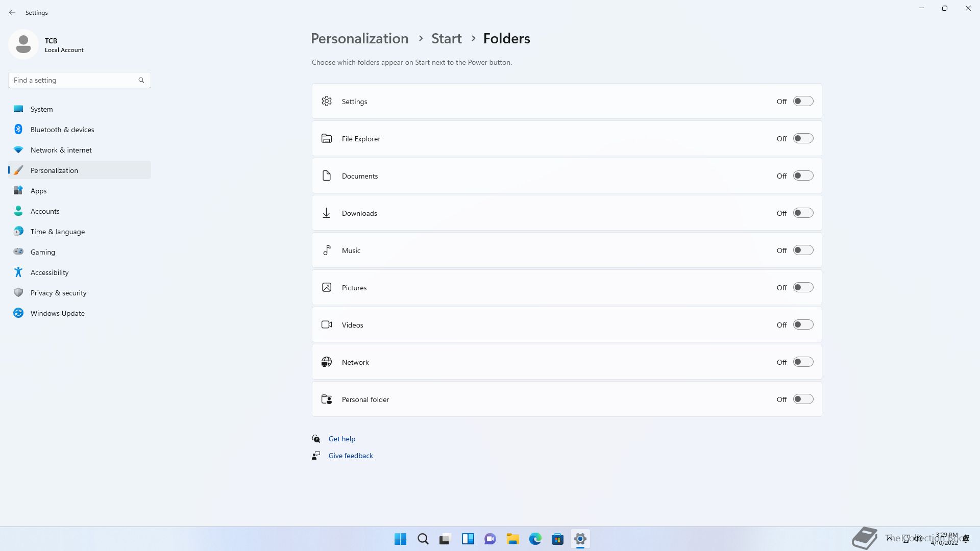This screenshot has height=551, width=980.
Task: Click the Music note icon
Action: (x=327, y=250)
